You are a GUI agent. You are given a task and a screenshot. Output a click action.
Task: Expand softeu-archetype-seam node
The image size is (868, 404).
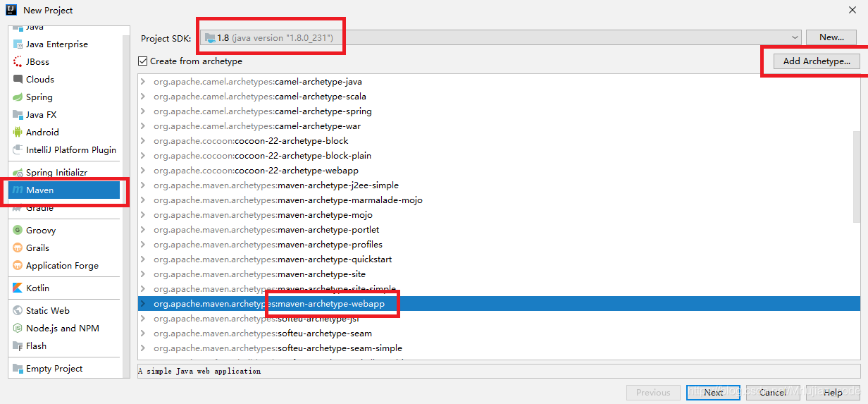(x=143, y=333)
